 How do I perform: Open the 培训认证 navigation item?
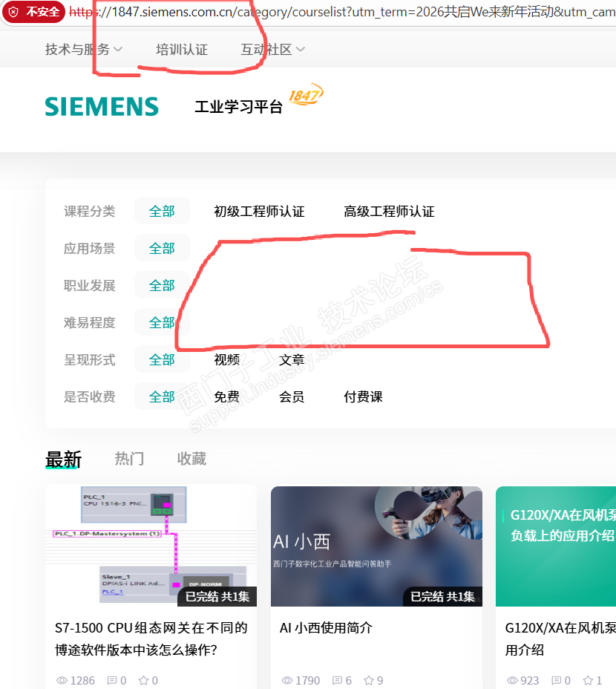182,49
